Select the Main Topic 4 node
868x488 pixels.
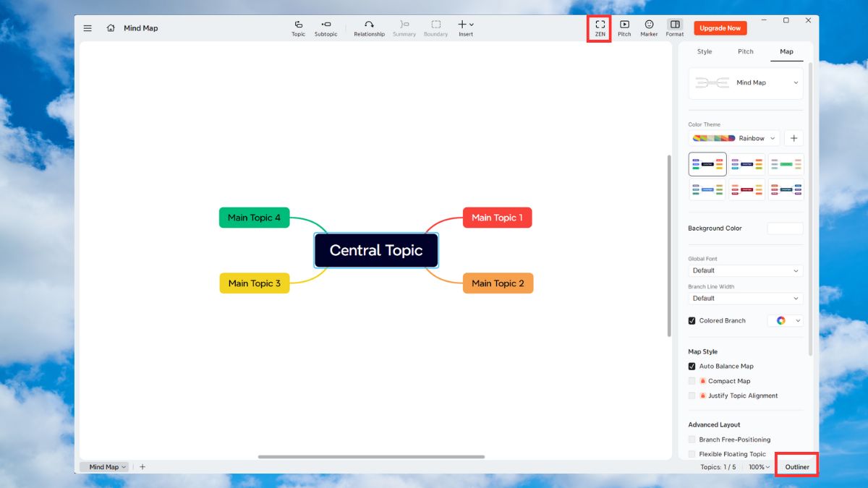pyautogui.click(x=255, y=218)
